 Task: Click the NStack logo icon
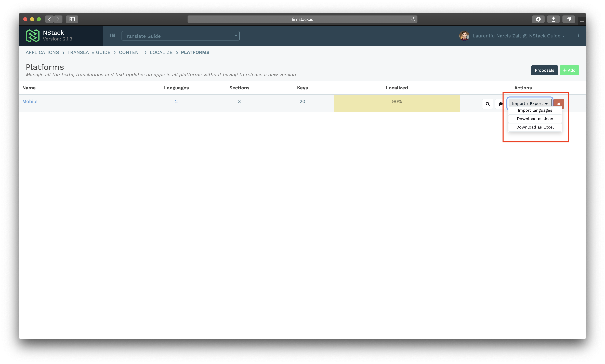point(32,36)
